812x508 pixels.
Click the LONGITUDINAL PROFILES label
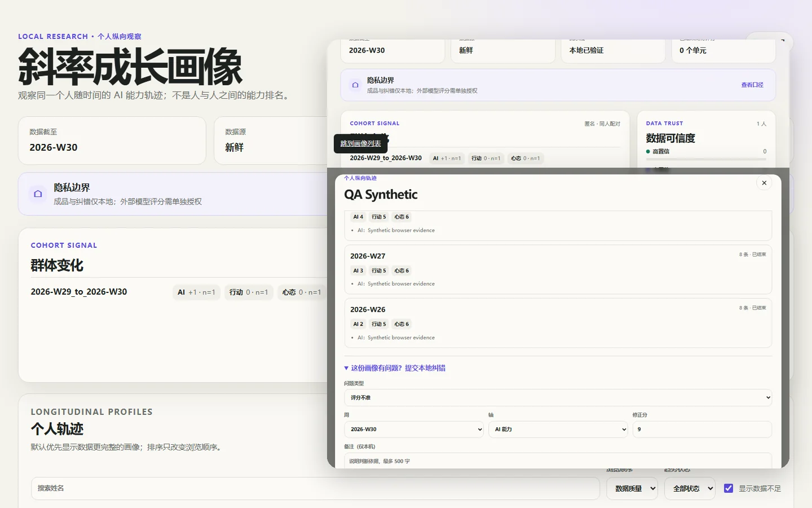pos(91,412)
